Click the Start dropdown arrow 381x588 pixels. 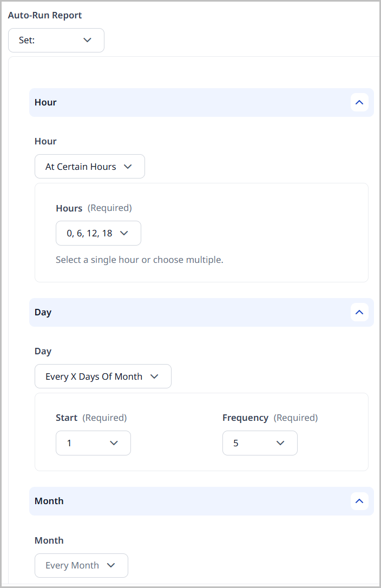pyautogui.click(x=114, y=442)
